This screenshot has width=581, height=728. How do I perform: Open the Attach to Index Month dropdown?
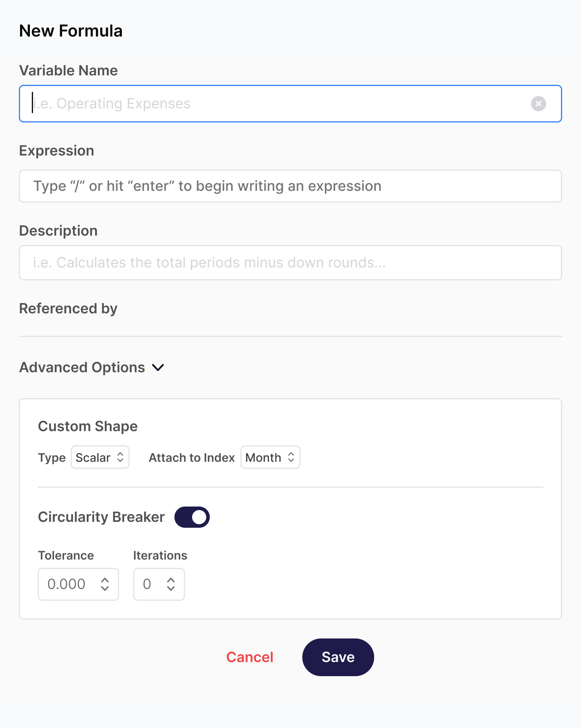click(x=270, y=457)
